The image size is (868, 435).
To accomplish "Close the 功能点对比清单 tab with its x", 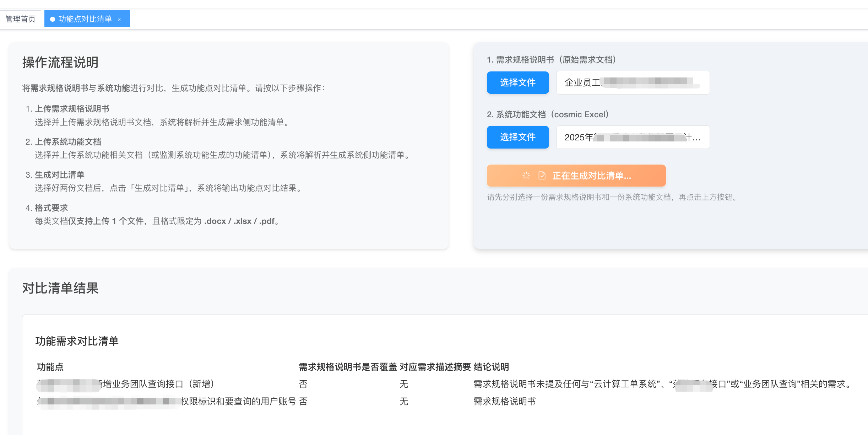I will click(119, 20).
